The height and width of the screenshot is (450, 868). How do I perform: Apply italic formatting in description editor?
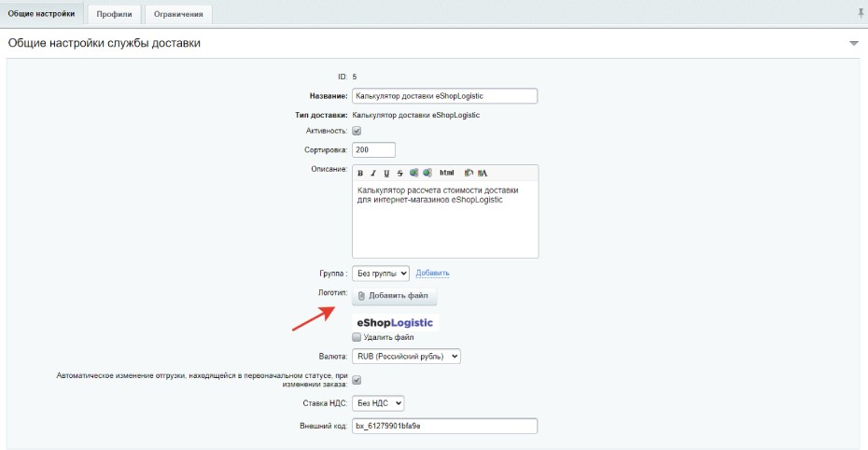click(373, 174)
